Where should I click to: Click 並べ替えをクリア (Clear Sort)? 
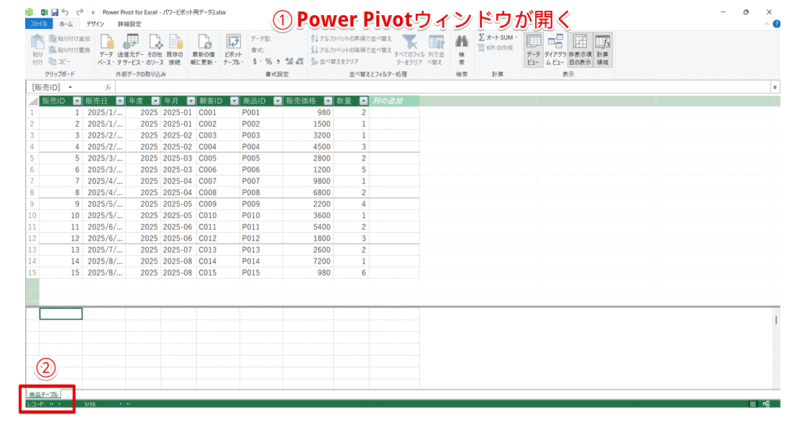(335, 61)
